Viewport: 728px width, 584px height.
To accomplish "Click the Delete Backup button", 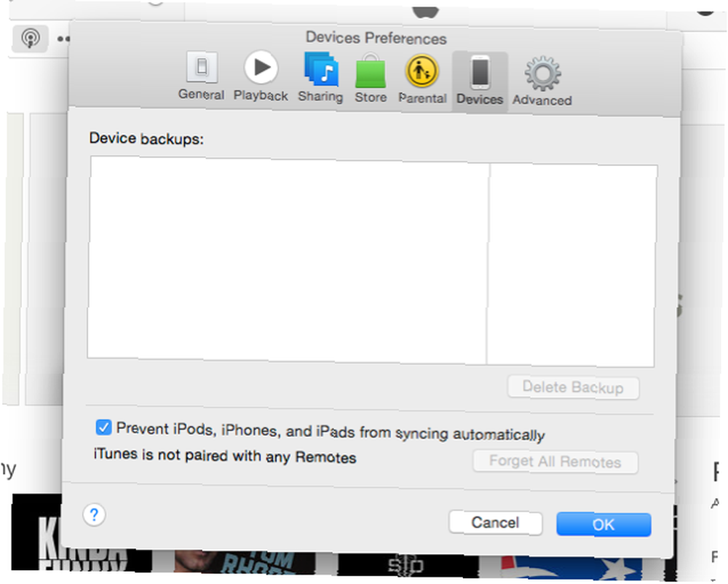I will click(x=574, y=387).
